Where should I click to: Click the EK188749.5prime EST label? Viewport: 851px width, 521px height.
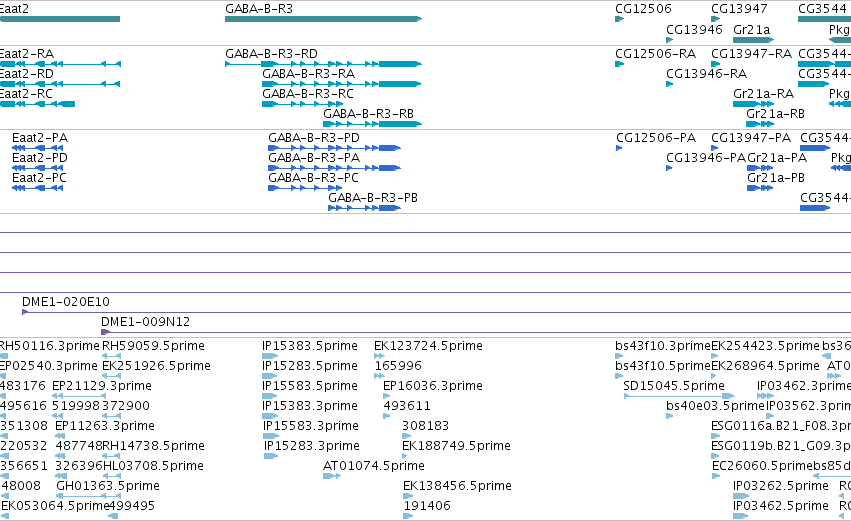[x=456, y=446]
